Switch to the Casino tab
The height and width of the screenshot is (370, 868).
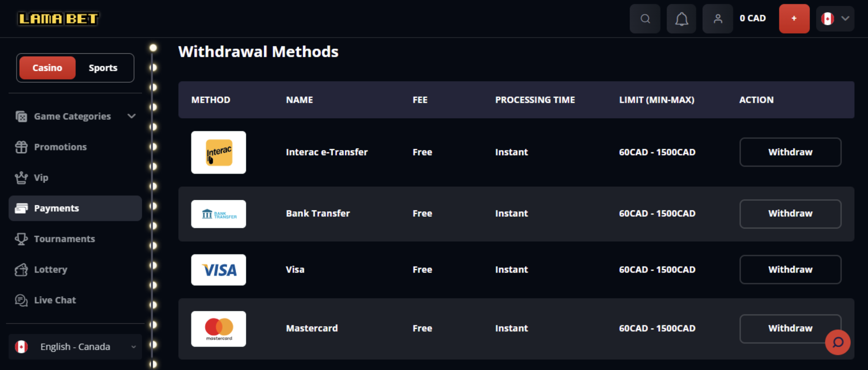[x=47, y=68]
